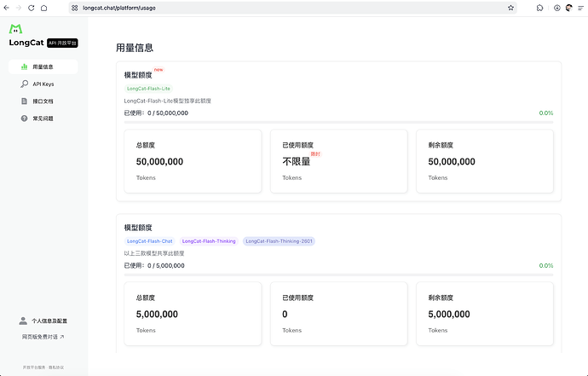Viewport: 588px width, 376px height.
Task: Open 个人信息及配置 settings
Action: click(x=43, y=321)
